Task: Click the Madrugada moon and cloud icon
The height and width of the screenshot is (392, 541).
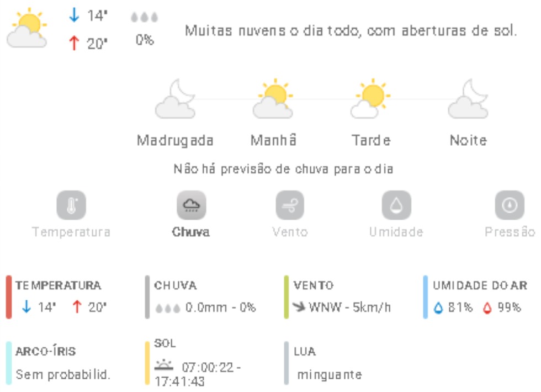Action: coord(176,99)
